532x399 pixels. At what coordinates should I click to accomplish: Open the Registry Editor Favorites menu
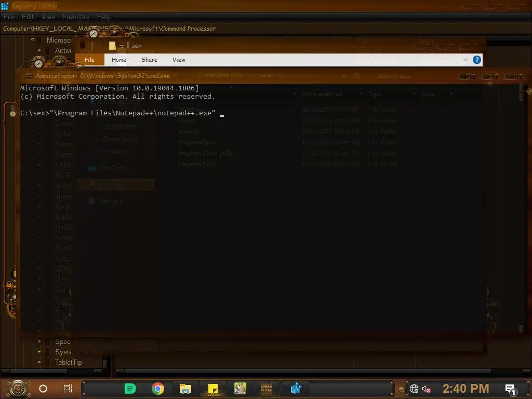pyautogui.click(x=75, y=17)
